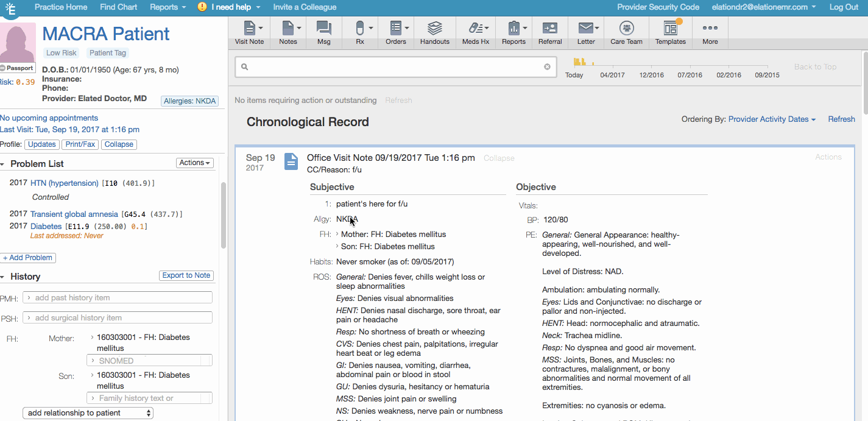868x421 pixels.
Task: Open the Rx prescription icon
Action: click(360, 28)
